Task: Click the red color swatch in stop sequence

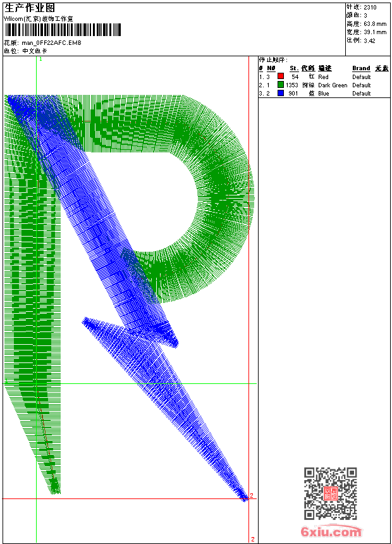Action: 281,77
